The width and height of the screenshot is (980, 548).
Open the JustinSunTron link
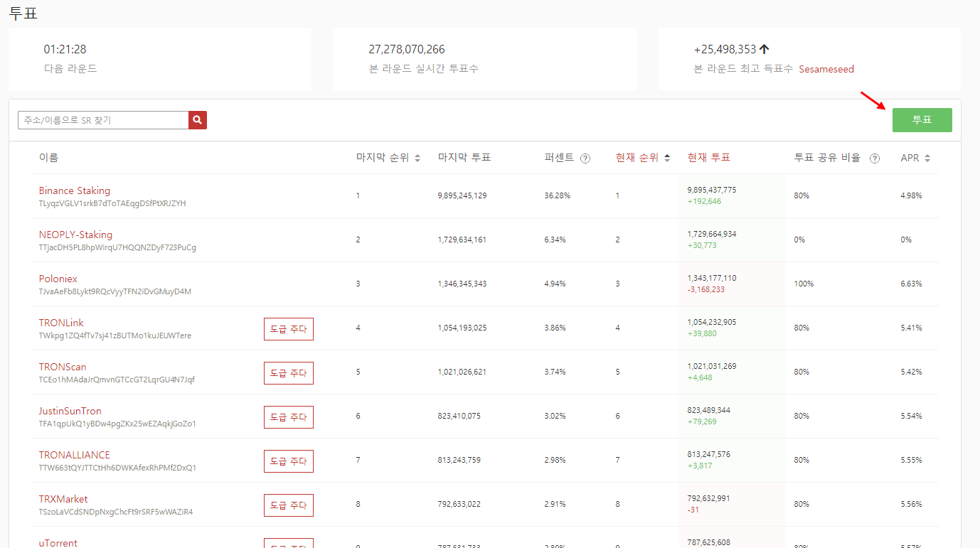pyautogui.click(x=70, y=411)
